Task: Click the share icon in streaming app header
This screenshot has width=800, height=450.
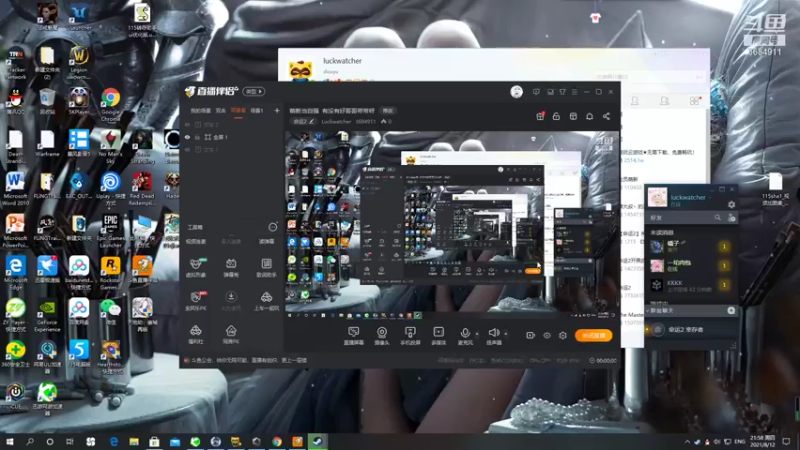Action: 606,116
